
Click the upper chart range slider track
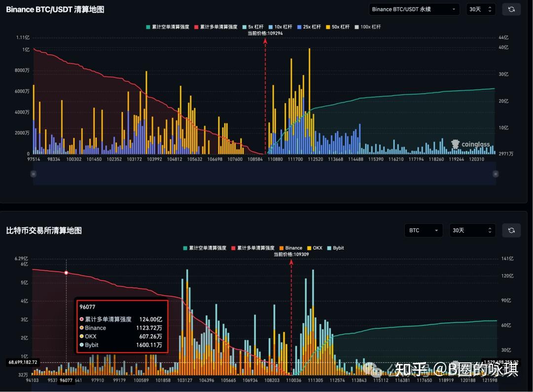coord(265,174)
